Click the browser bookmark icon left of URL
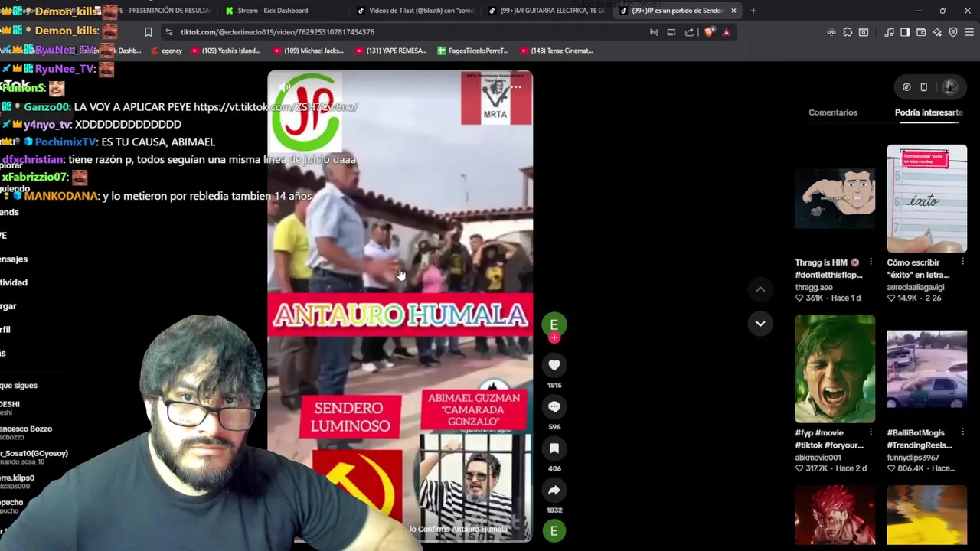This screenshot has height=551, width=980. click(148, 32)
